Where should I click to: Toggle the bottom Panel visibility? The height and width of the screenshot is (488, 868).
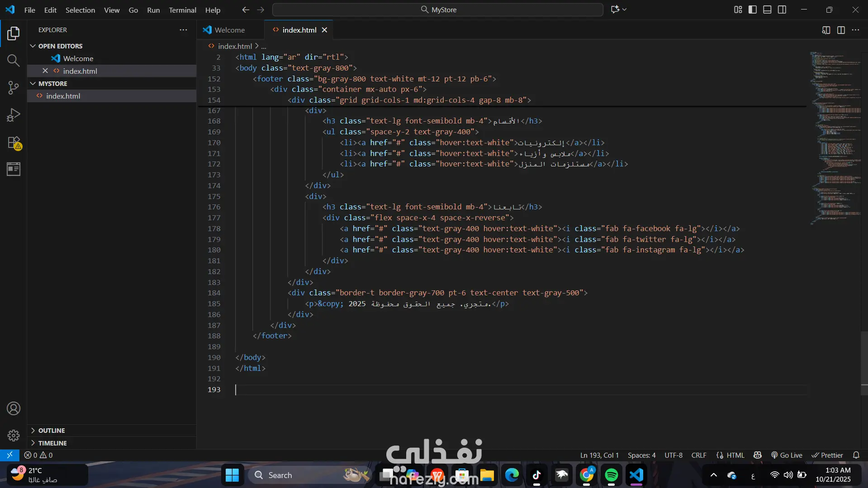pyautogui.click(x=767, y=9)
